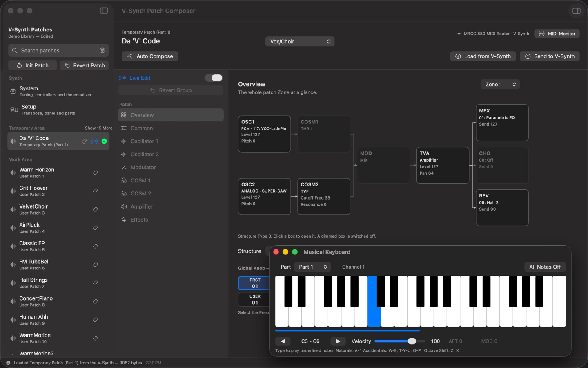
Task: Toggle the CHO chorus block
Action: (x=502, y=165)
